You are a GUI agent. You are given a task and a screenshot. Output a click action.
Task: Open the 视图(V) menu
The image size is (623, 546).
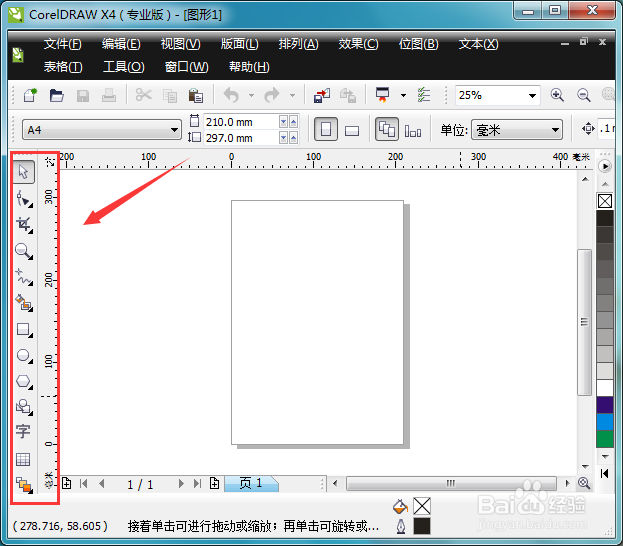[x=180, y=44]
